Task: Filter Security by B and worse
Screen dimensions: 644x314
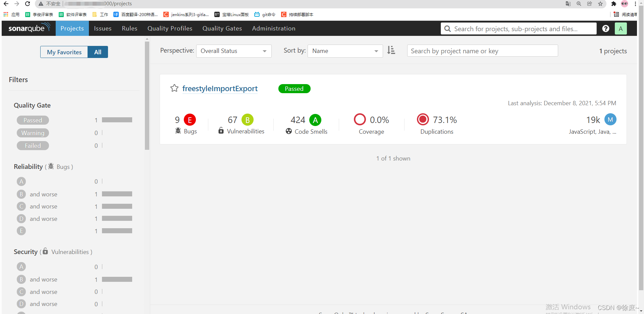Action: coord(37,279)
